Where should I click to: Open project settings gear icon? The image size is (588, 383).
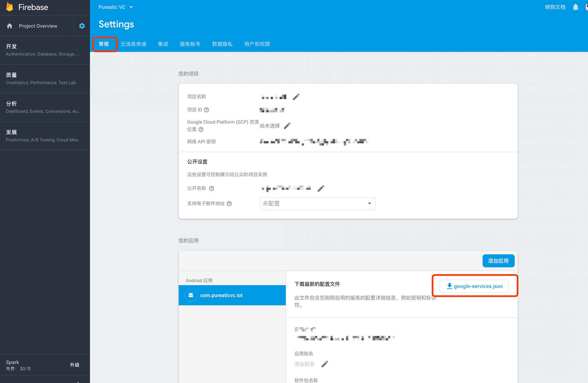click(x=82, y=26)
